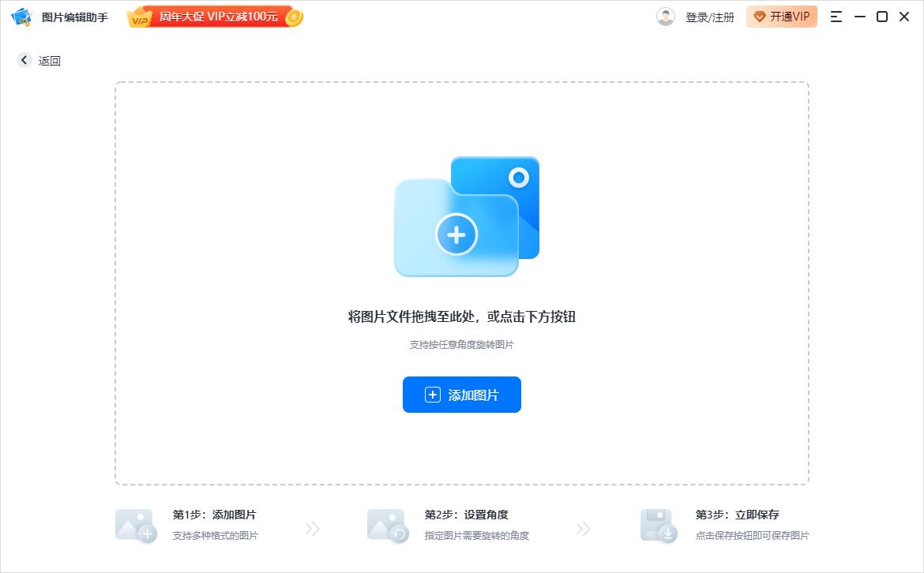The image size is (924, 573).
Task: Click the back chevron next to 返回
Action: (24, 60)
